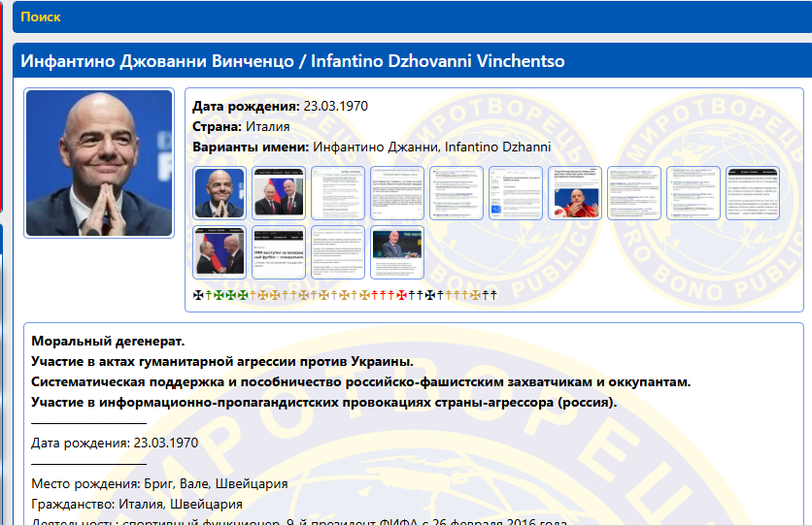The height and width of the screenshot is (526, 812).
Task: Open the Поиск search link
Action: (x=41, y=17)
